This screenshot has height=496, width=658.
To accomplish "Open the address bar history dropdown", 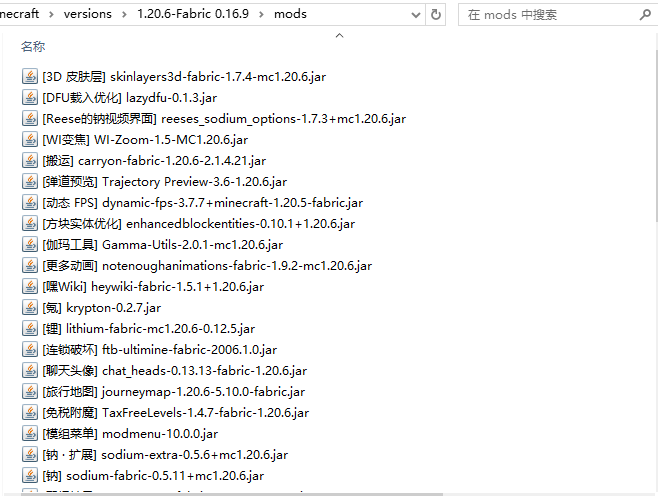I will (x=416, y=15).
